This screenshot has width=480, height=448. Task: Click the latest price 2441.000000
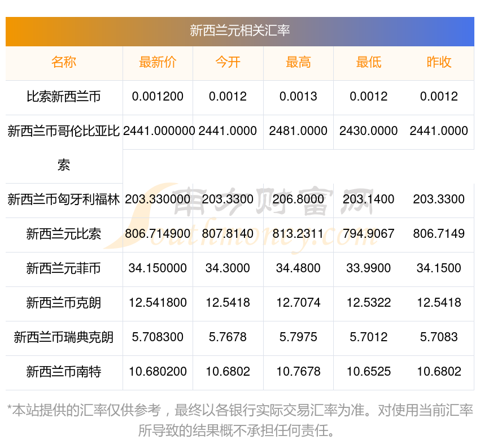tap(159, 131)
